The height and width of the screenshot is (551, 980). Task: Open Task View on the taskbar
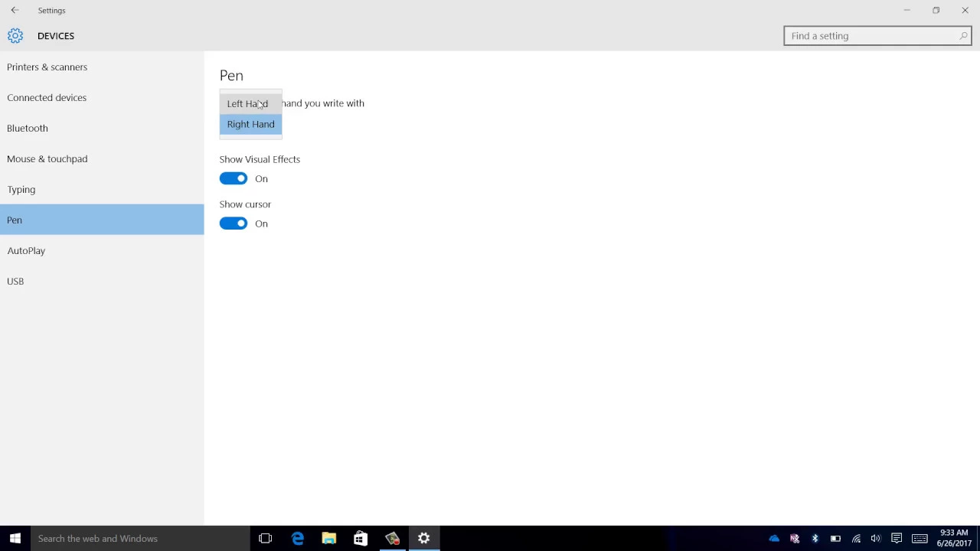[265, 539]
